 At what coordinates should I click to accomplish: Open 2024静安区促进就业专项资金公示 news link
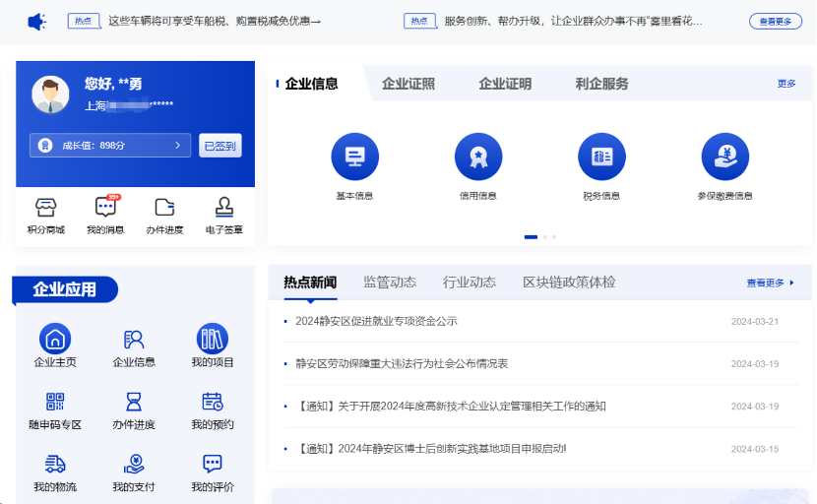[376, 321]
